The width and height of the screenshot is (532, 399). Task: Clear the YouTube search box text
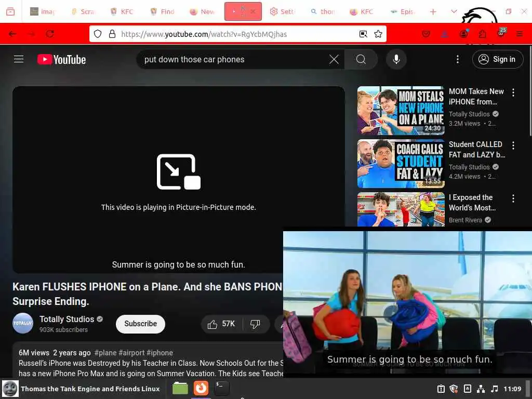tap(334, 59)
